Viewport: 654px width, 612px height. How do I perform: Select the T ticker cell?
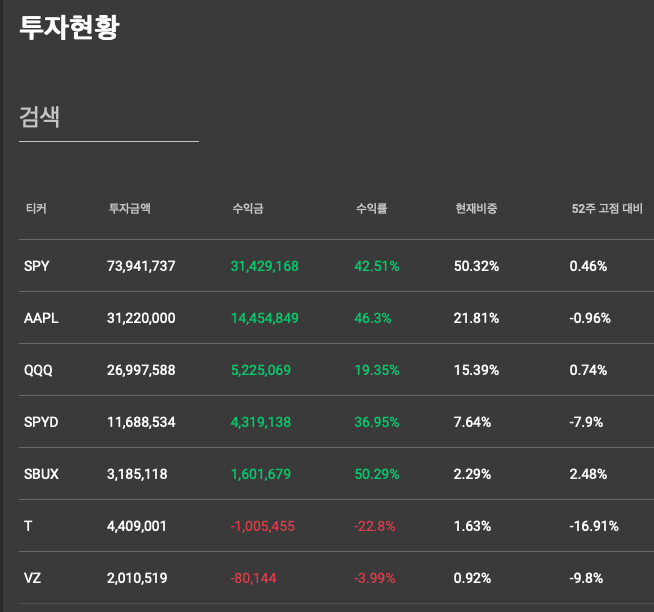[28, 526]
